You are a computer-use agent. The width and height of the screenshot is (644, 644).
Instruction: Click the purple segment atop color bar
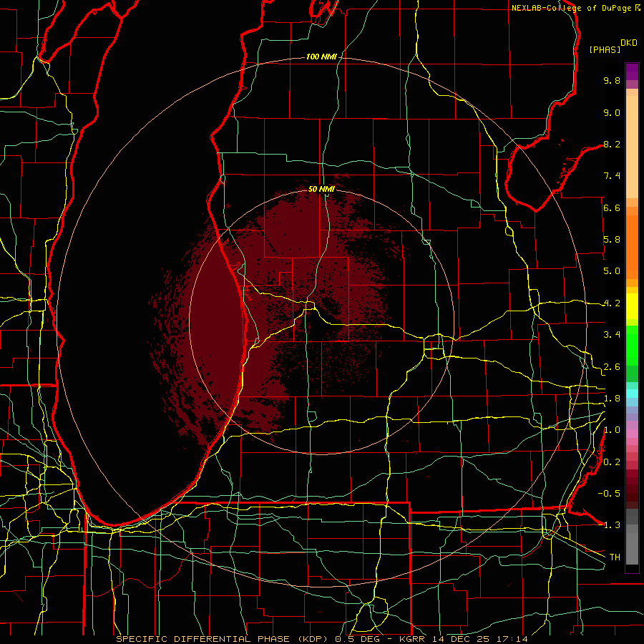point(632,72)
